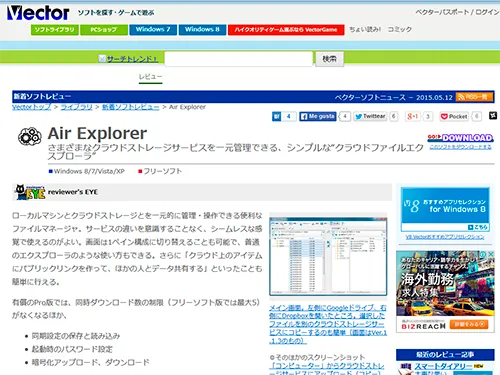Go to 新着ソフトレビュー breadcrumb
The image size is (500, 375).
tap(130, 107)
